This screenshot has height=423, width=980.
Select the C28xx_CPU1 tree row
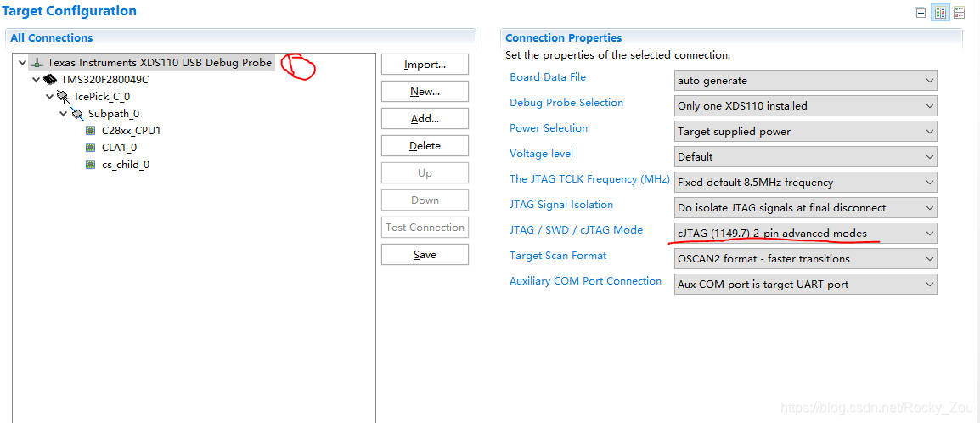(x=132, y=131)
